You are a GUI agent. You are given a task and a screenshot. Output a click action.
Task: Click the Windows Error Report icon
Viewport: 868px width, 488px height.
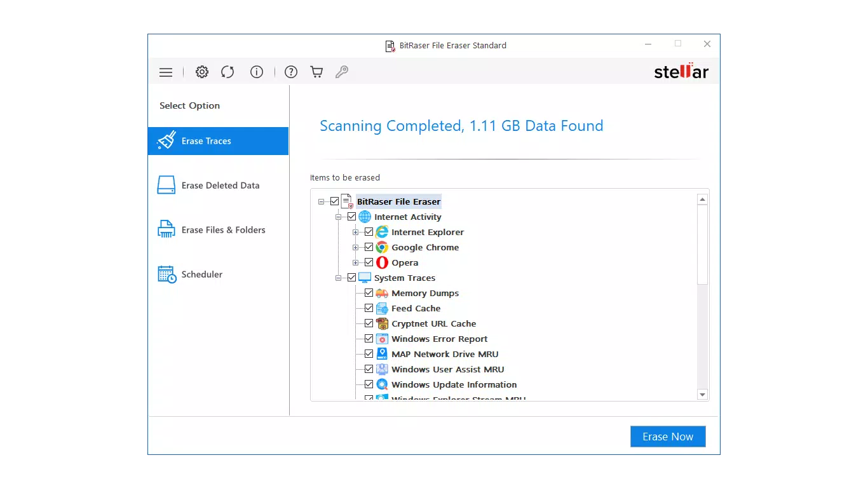[x=382, y=339]
